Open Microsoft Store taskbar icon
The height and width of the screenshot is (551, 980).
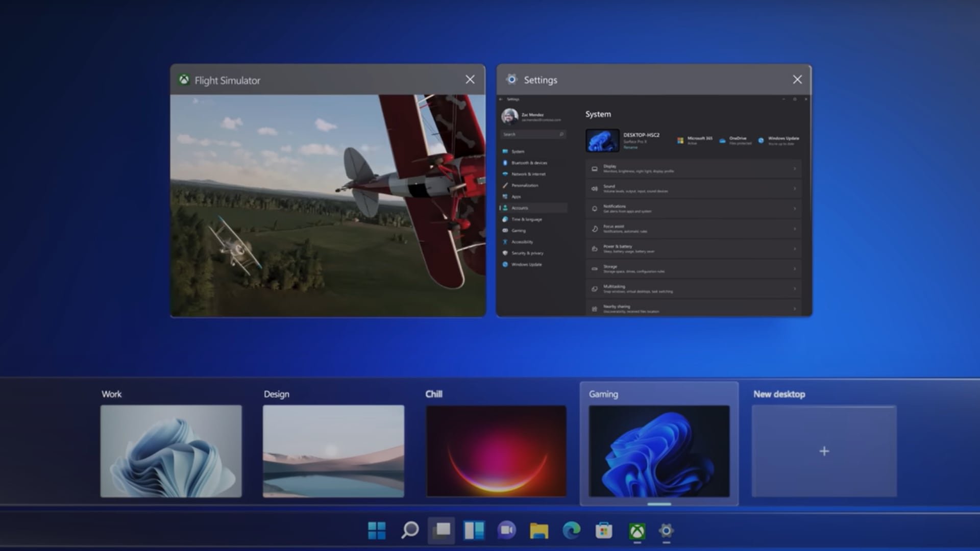tap(603, 531)
